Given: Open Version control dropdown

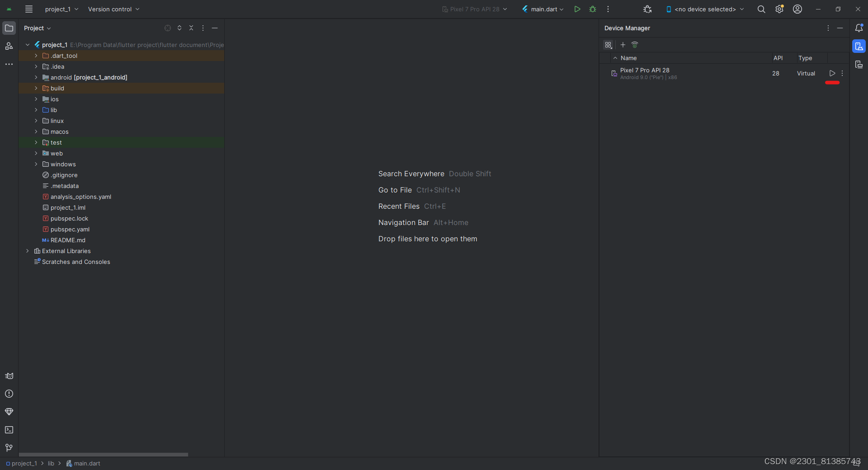Looking at the screenshot, I should (113, 9).
